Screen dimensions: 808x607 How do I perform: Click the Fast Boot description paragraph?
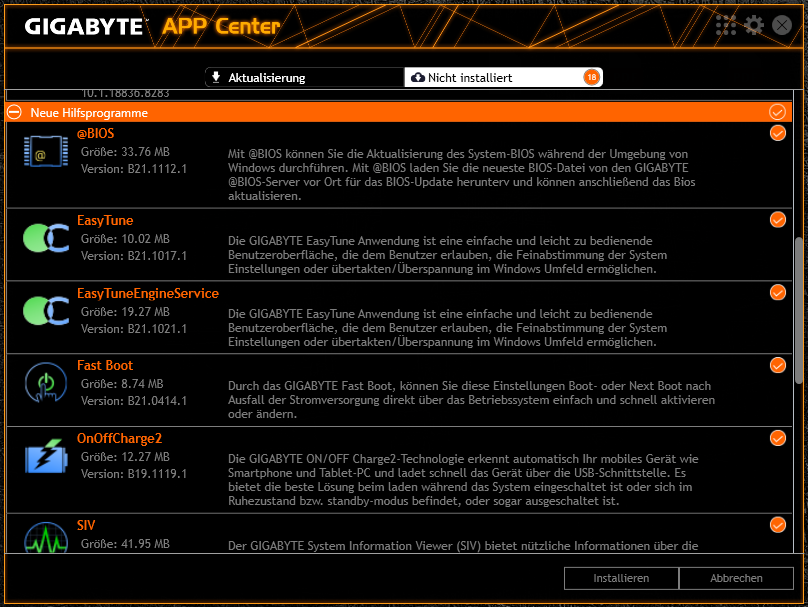(472, 400)
